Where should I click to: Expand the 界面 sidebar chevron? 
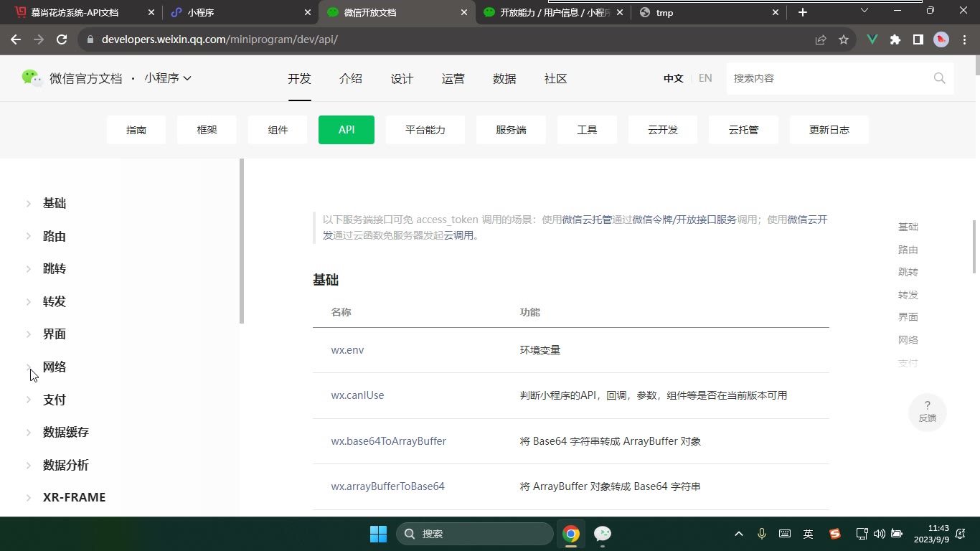pos(29,334)
